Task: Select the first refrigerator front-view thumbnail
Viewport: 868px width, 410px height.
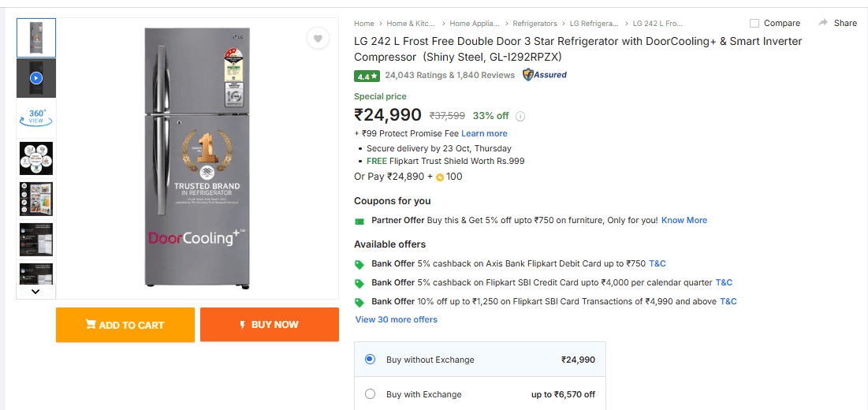Action: 36,38
